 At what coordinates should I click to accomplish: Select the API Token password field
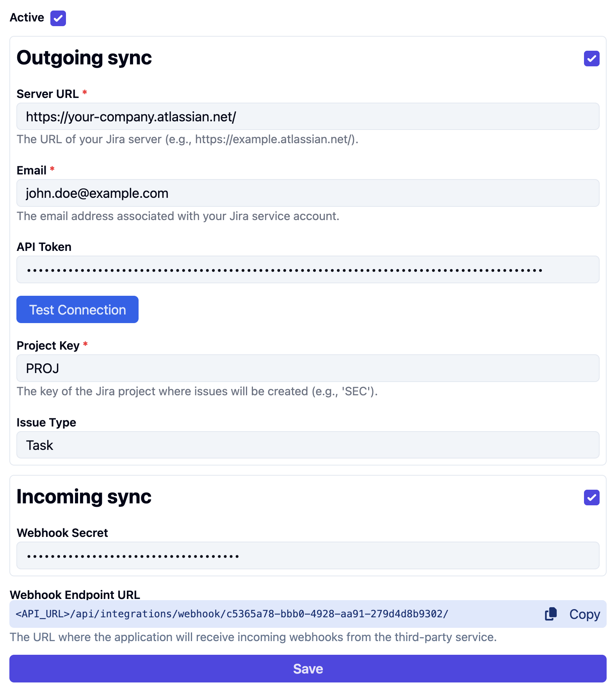pyautogui.click(x=308, y=270)
